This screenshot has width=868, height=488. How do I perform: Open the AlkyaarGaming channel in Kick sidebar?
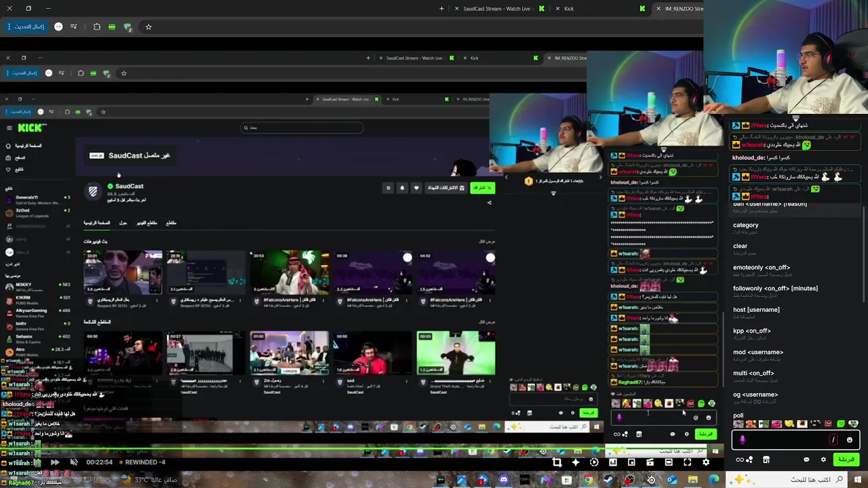click(x=37, y=312)
